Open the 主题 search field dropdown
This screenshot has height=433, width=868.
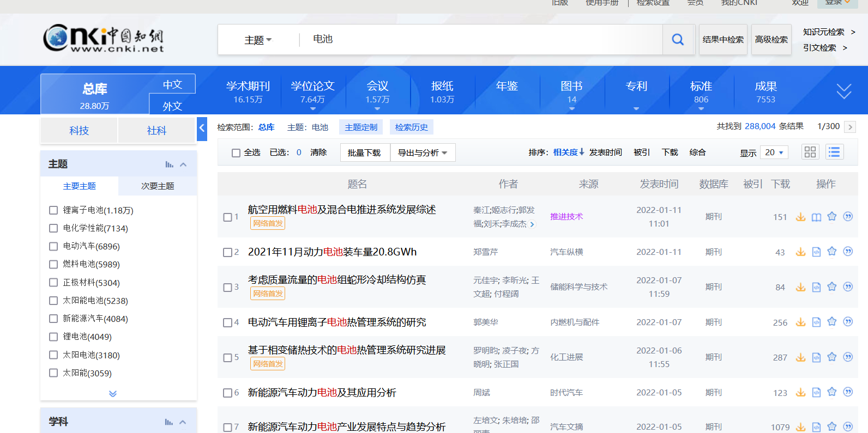tap(258, 40)
